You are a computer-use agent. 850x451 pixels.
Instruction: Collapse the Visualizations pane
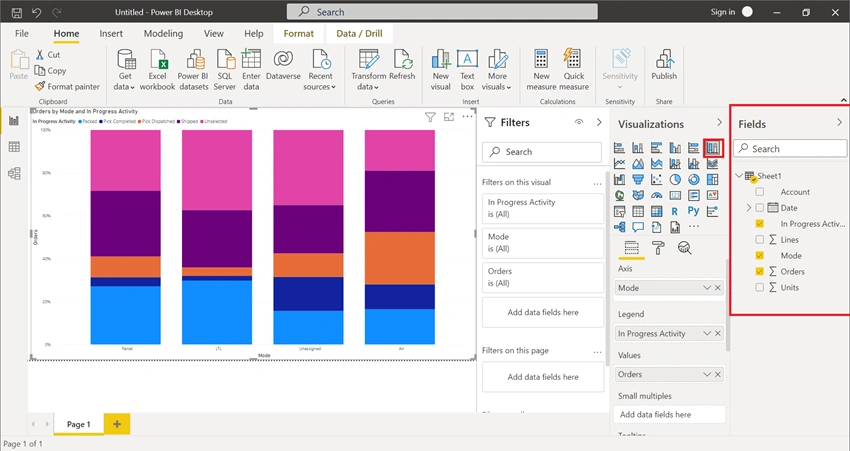719,123
